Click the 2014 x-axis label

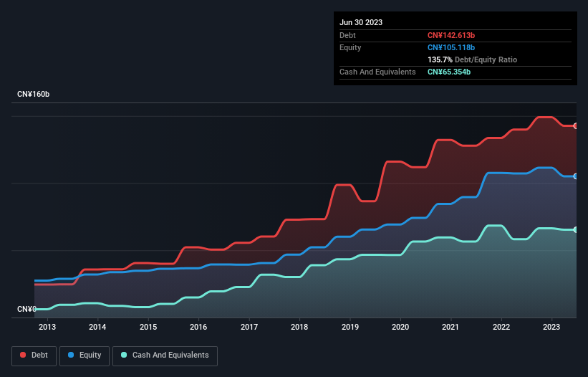97,327
